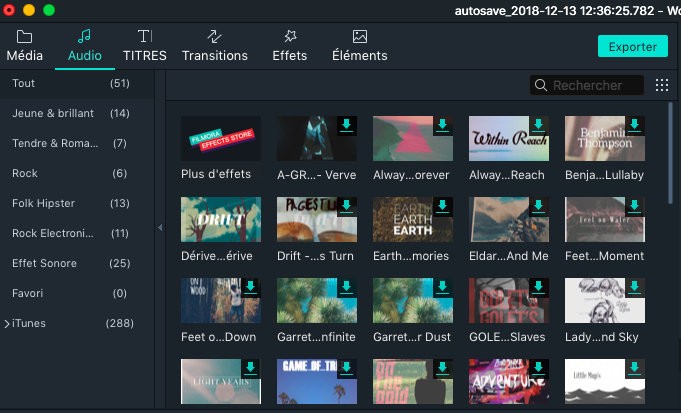Open the iTunes (288) library row
The image size is (681, 413).
tap(77, 323)
